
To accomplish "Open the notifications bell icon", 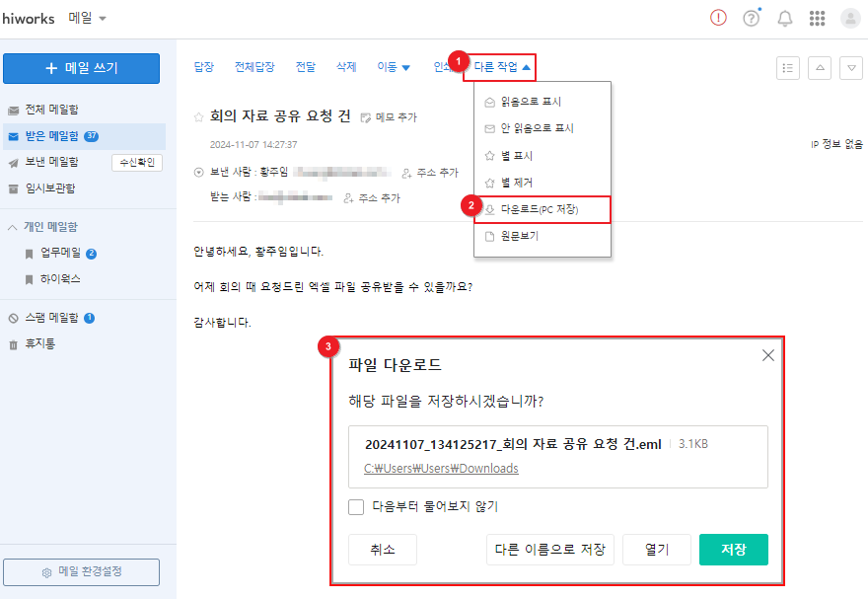I will click(785, 19).
